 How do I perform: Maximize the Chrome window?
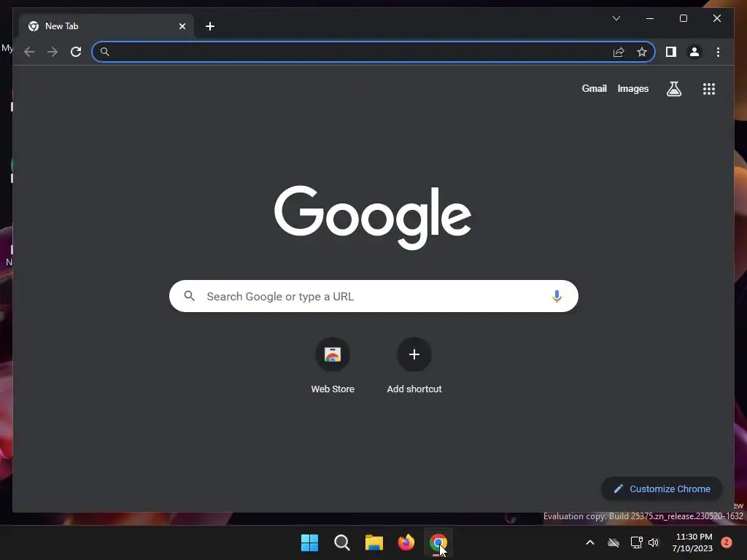683,18
